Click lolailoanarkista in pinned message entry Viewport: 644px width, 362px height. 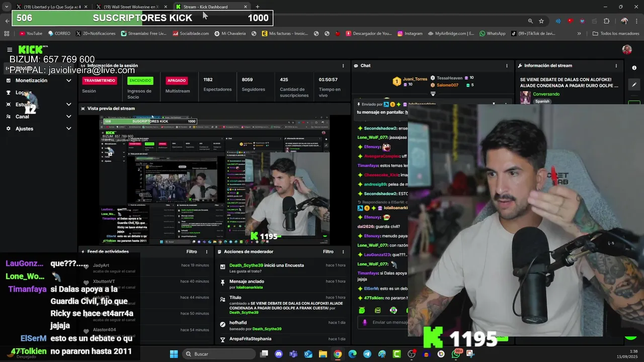(x=250, y=288)
